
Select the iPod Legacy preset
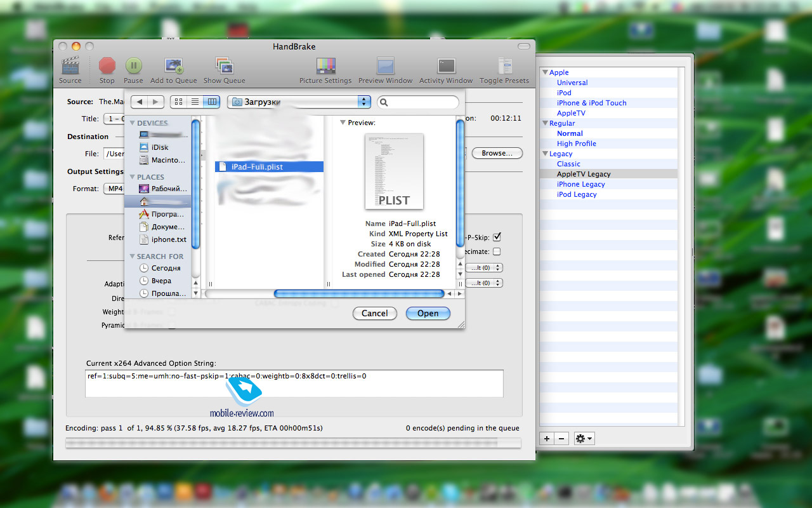(577, 194)
